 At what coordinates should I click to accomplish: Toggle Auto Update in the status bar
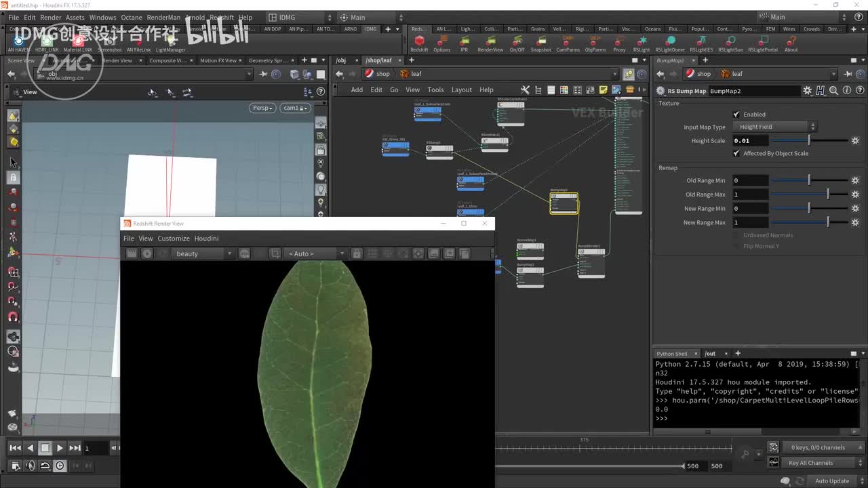point(831,481)
